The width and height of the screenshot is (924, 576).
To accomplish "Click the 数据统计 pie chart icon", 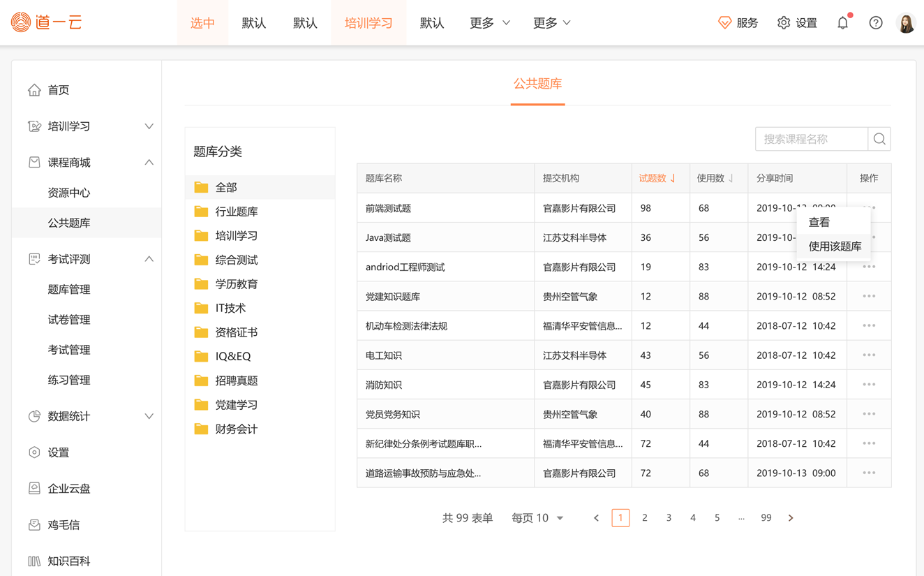I will pos(34,416).
